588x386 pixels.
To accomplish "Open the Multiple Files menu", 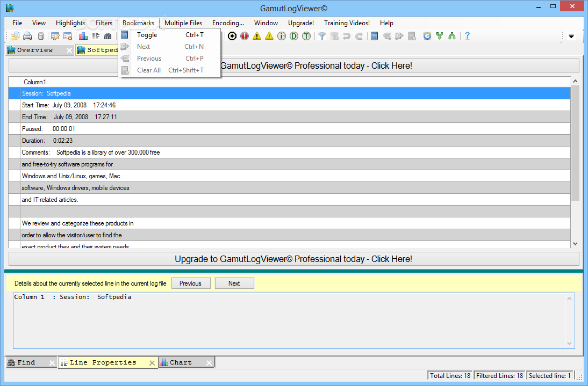I will coord(183,23).
